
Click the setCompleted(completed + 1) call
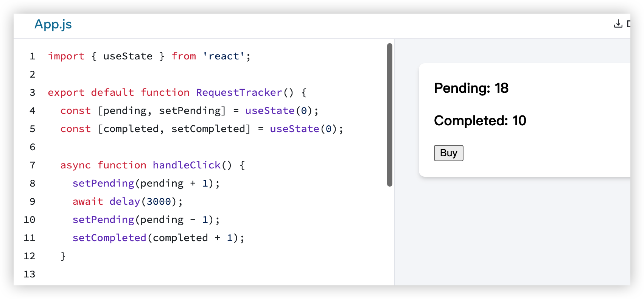(158, 238)
